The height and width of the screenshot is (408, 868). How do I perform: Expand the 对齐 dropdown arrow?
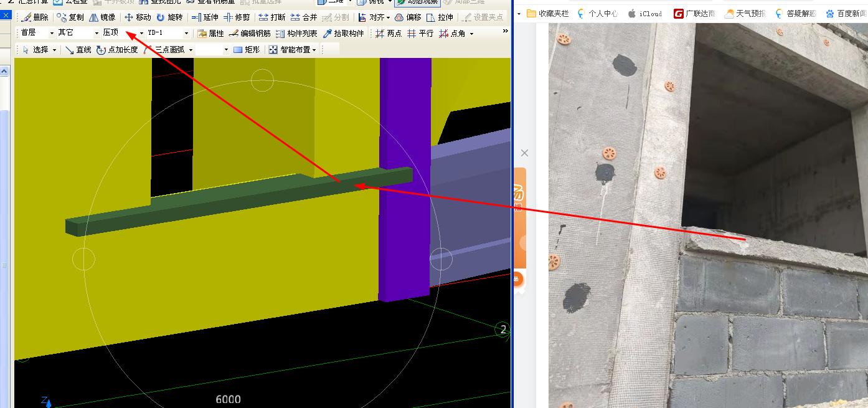[389, 17]
